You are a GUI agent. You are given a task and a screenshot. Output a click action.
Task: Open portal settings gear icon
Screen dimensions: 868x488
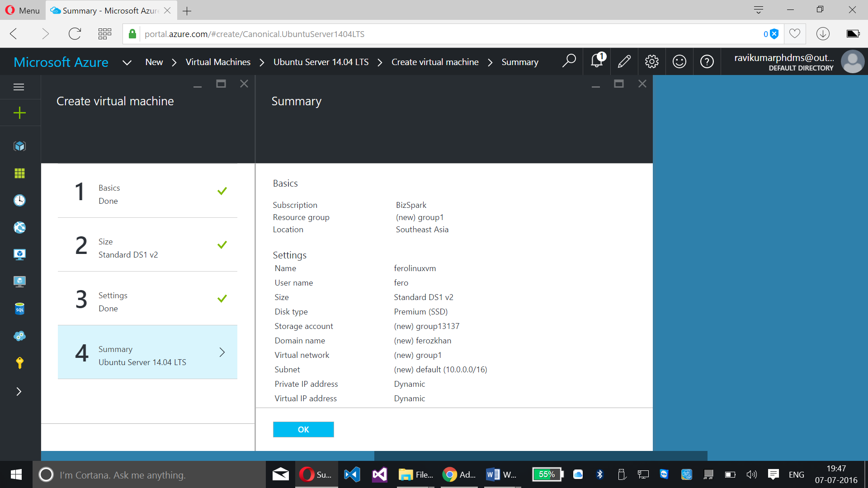click(x=651, y=61)
